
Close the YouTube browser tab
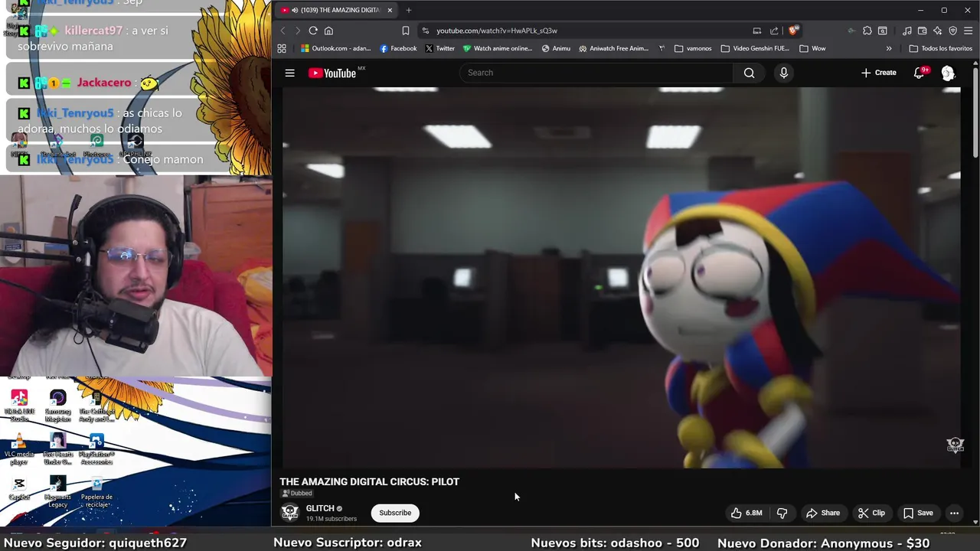(x=390, y=10)
